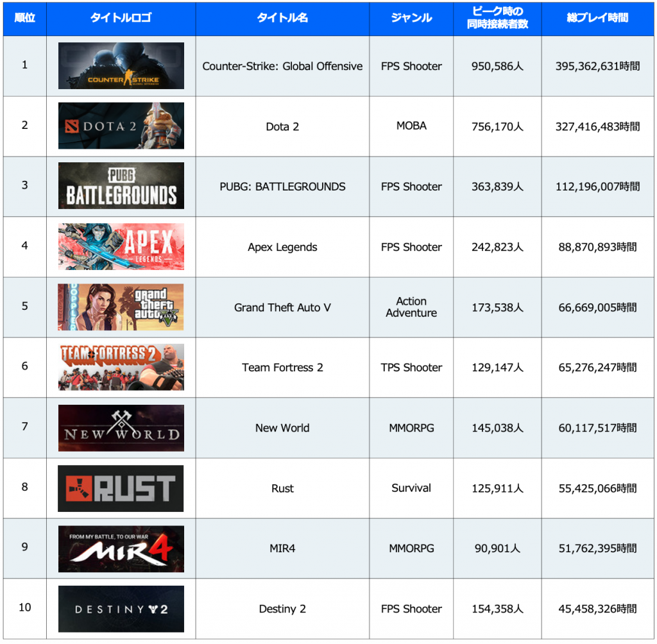Click the play time 51,762,395時間
657x644 pixels.
point(597,548)
